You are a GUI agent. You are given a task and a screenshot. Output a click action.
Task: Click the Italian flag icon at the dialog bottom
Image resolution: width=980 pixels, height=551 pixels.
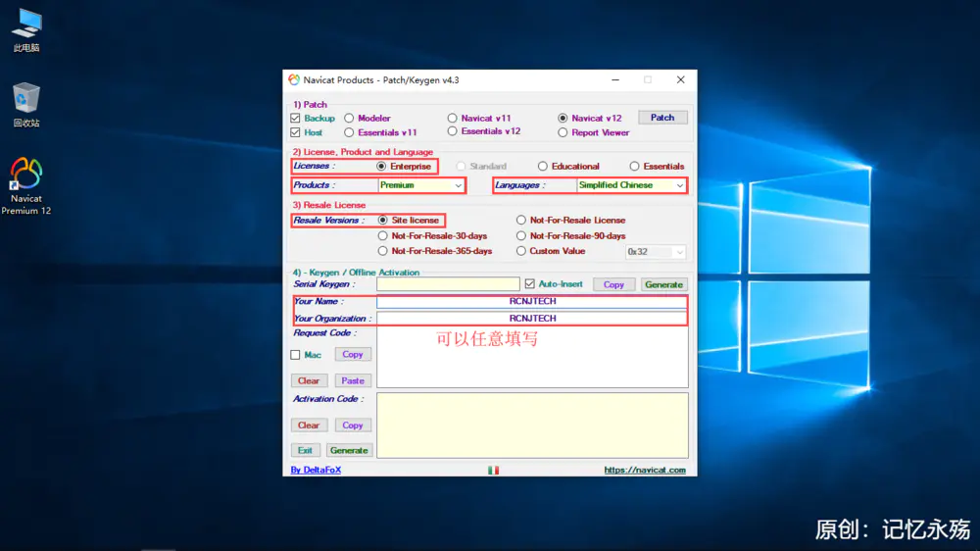[493, 470]
